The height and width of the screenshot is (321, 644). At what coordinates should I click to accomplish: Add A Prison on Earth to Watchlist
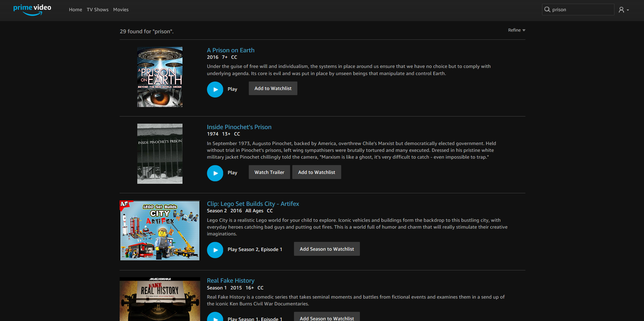pyautogui.click(x=273, y=88)
